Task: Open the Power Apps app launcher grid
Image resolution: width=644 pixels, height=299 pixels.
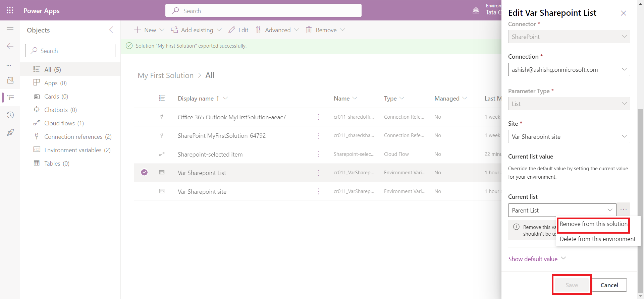Action: coord(10,10)
